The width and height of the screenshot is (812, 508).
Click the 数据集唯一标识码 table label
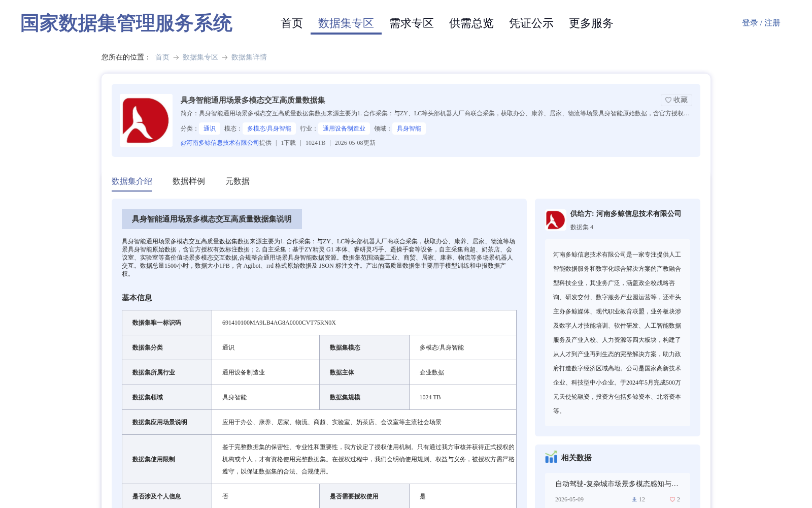157,323
